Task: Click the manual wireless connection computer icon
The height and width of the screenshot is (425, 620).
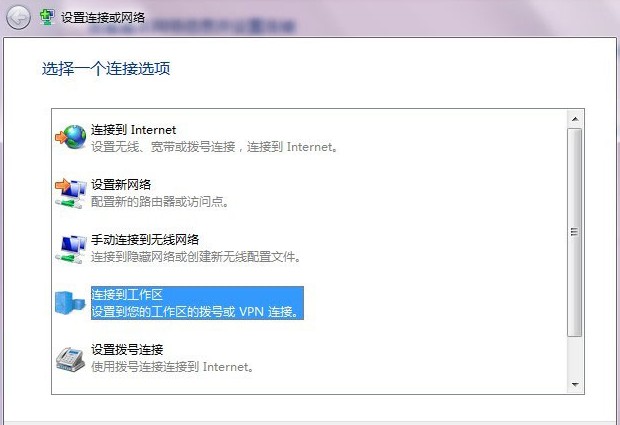Action: (x=71, y=248)
